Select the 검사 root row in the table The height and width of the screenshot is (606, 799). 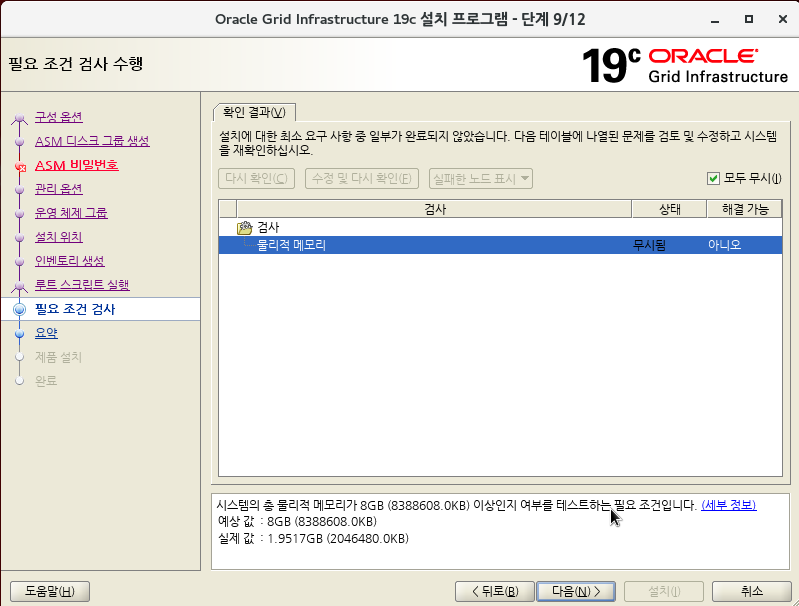pyautogui.click(x=500, y=227)
